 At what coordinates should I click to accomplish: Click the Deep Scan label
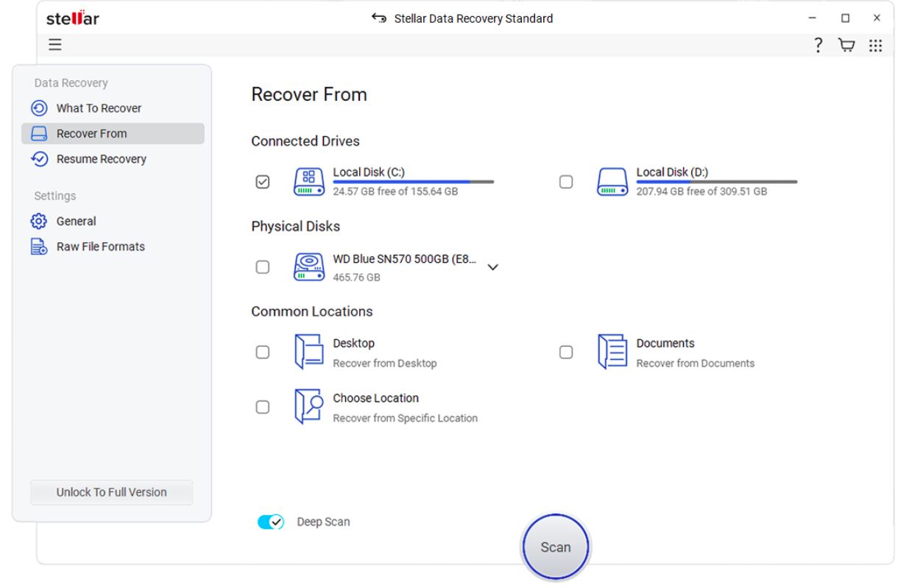tap(323, 522)
